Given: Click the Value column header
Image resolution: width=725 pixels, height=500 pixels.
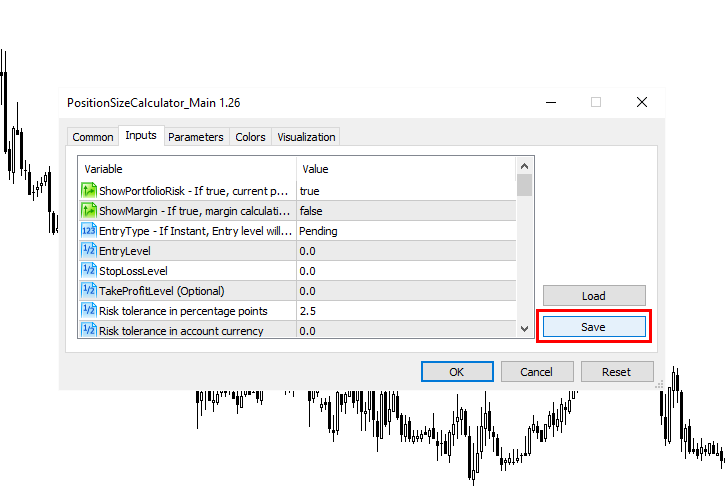Looking at the screenshot, I should click(x=315, y=169).
